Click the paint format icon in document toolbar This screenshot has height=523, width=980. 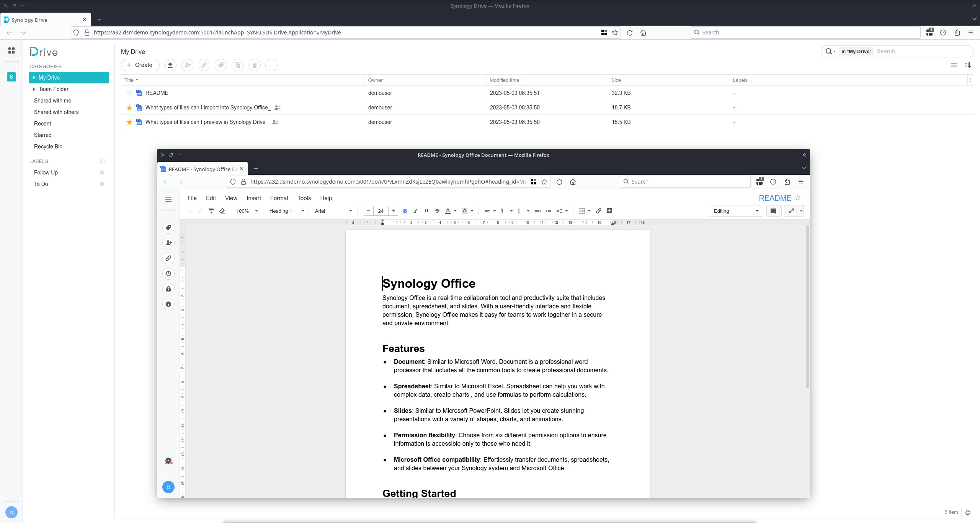(x=211, y=211)
